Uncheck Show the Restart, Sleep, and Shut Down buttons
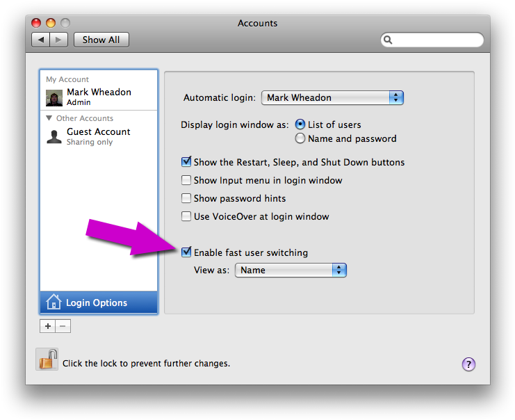This screenshot has height=420, width=515. click(186, 162)
